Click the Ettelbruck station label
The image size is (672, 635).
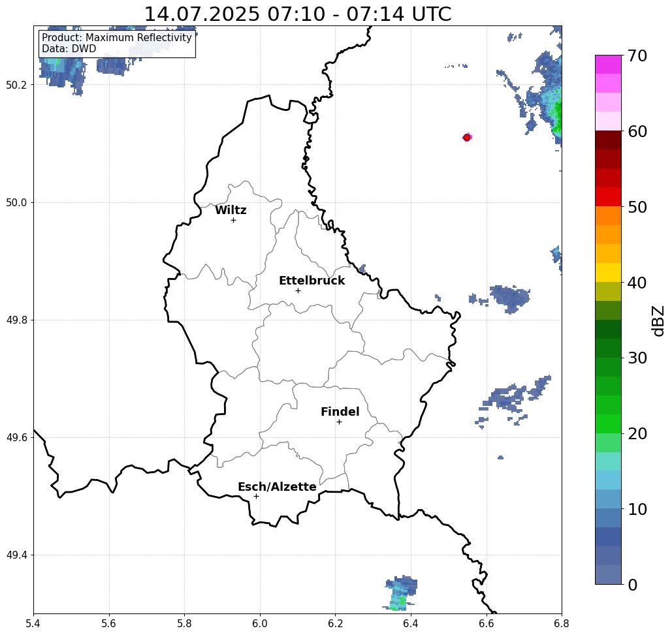pos(312,281)
